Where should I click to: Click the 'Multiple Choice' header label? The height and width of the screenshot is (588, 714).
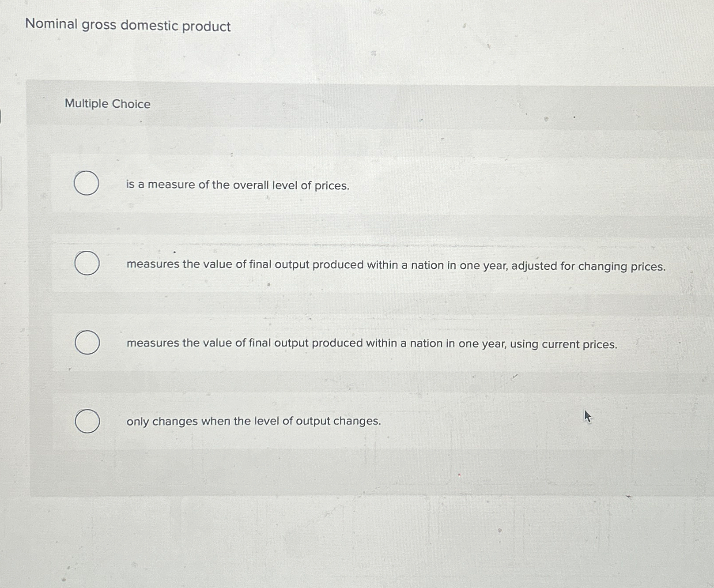pyautogui.click(x=107, y=104)
